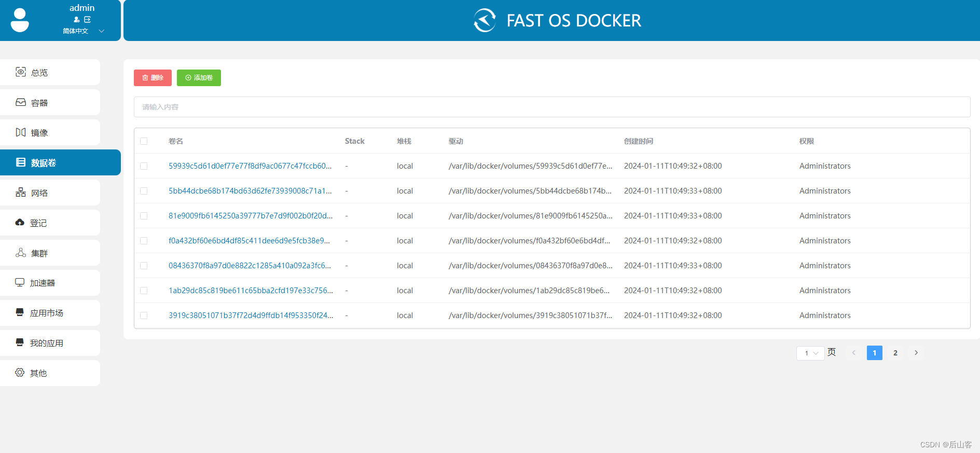Open the page jump dropdown showing 1
Viewport: 980px width, 453px height.
[x=810, y=353]
